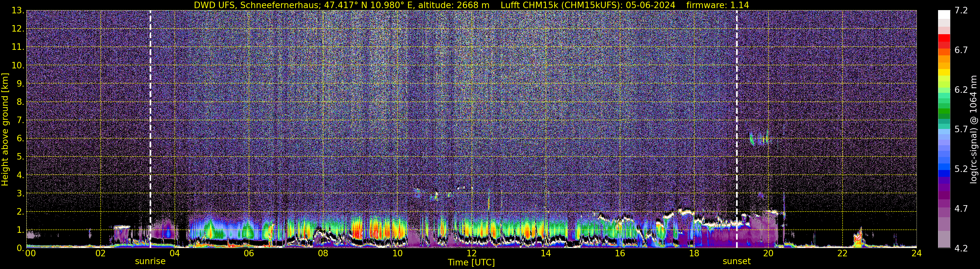
Task: Click the '10.' height tick label
Action: click(x=18, y=65)
